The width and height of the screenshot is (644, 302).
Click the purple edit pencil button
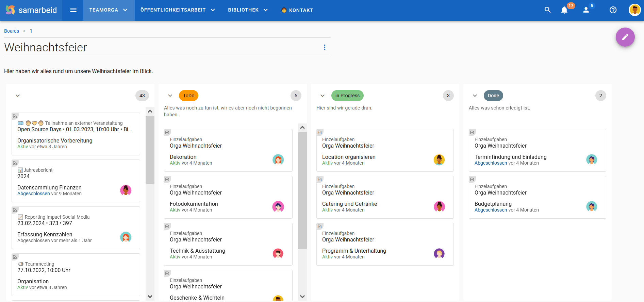click(625, 37)
